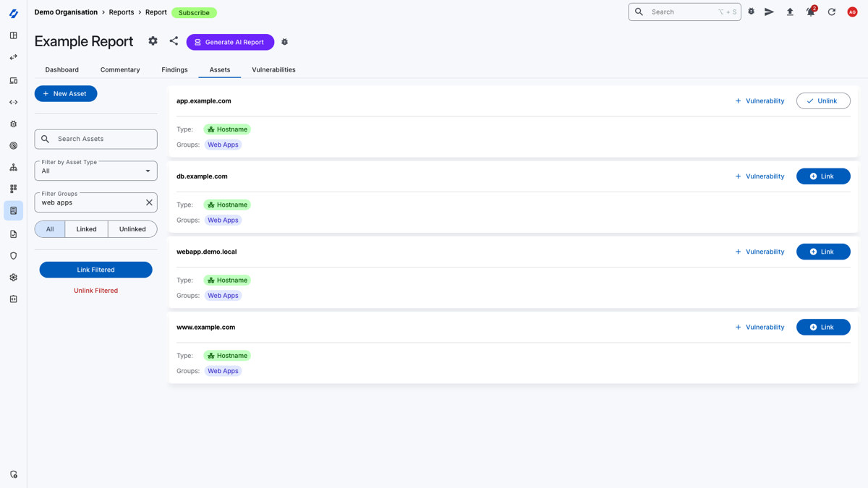Click the upload icon in the top bar
868x488 pixels.
tap(790, 12)
